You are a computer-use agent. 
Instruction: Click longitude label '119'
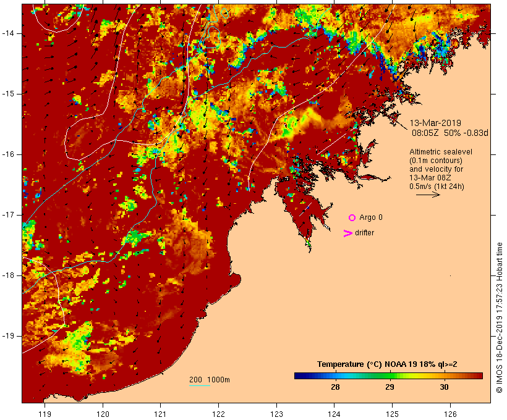pyautogui.click(x=45, y=414)
